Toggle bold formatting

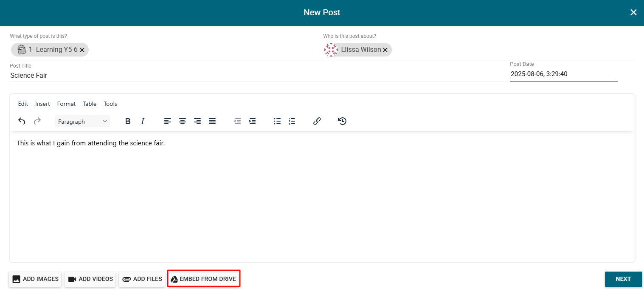click(x=128, y=121)
